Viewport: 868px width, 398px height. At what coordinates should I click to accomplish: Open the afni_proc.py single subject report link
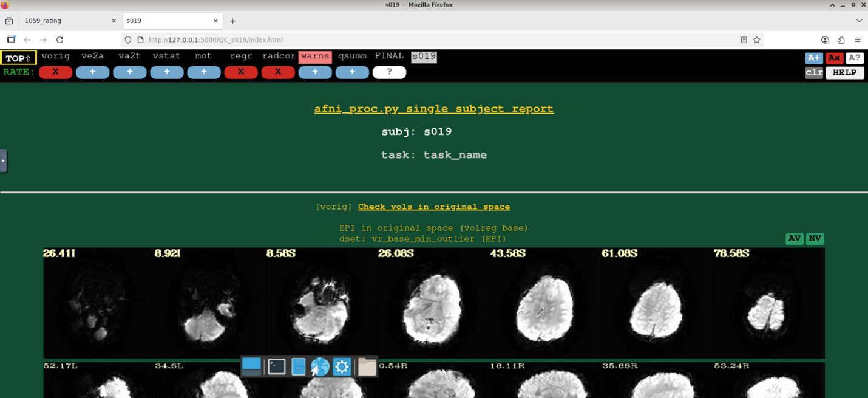pos(434,109)
